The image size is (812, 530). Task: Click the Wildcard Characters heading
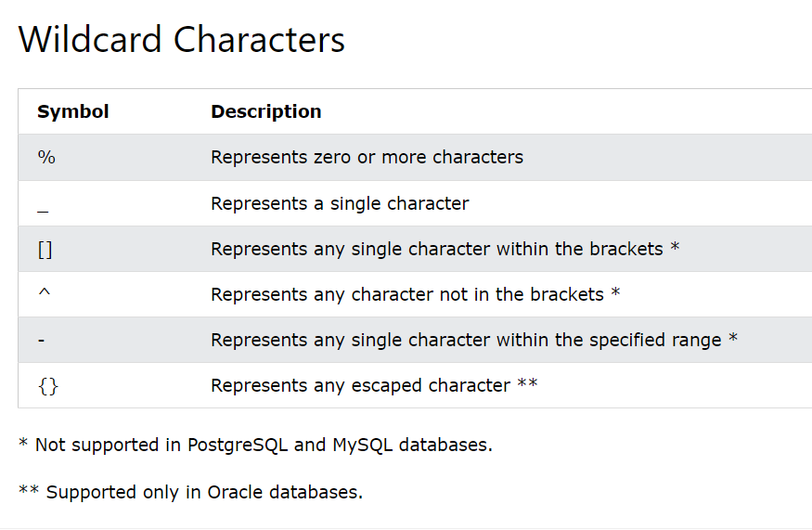pos(182,40)
